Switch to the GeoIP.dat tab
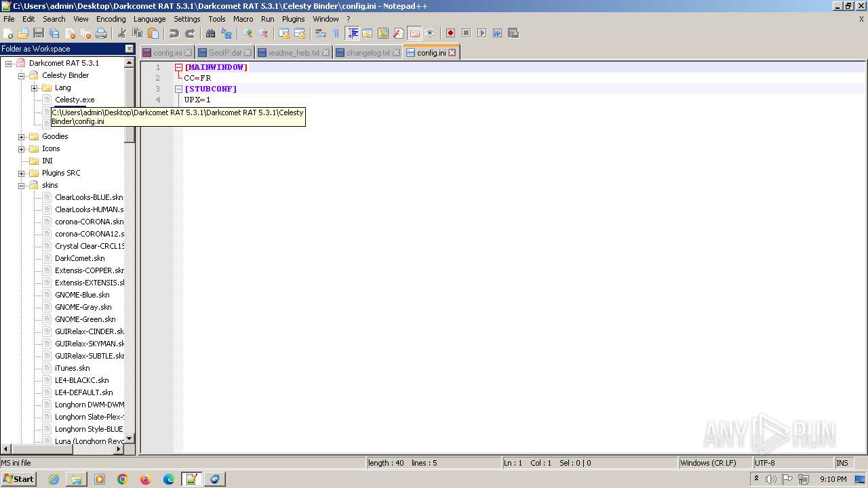 point(225,53)
